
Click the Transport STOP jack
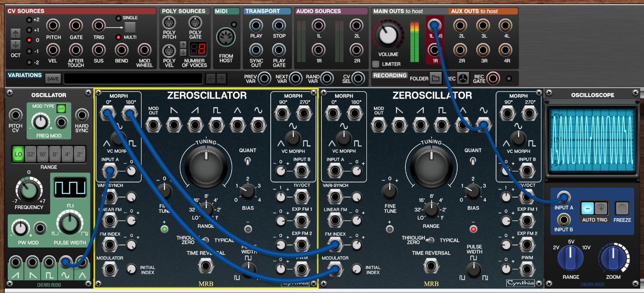[279, 25]
